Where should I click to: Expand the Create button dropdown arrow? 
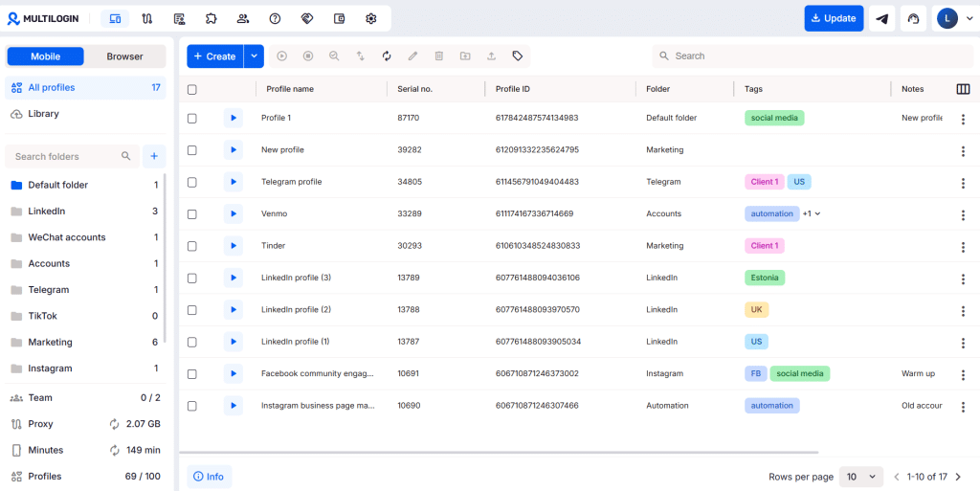click(254, 56)
